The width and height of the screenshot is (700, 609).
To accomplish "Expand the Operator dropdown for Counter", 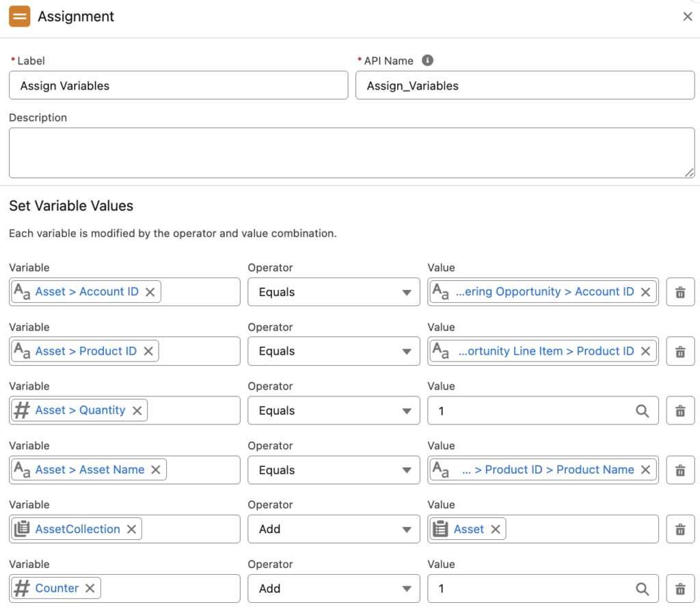I will tap(333, 588).
